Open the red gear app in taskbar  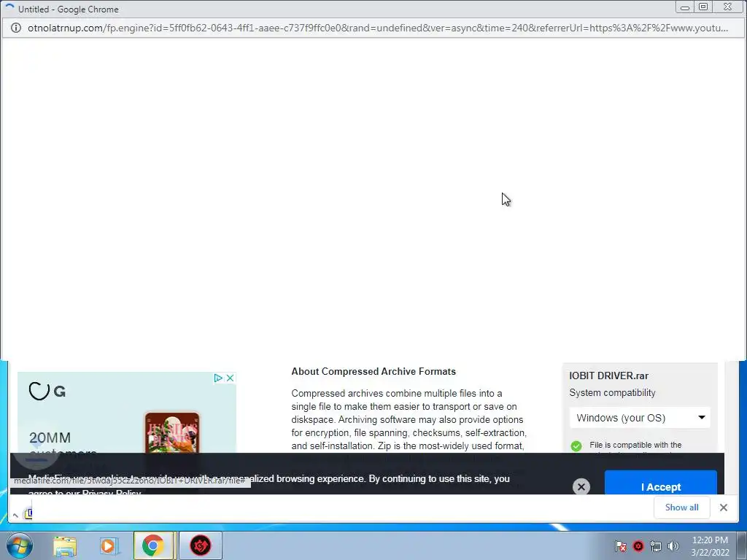201,545
